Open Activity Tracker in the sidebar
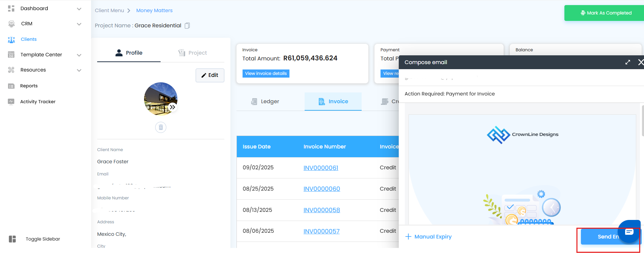This screenshot has height=253, width=644. coord(38,102)
